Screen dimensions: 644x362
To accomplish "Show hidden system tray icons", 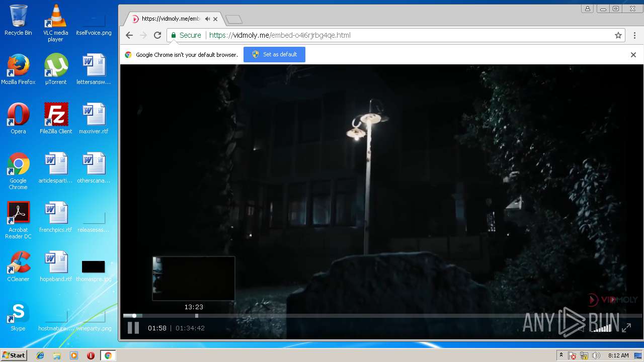I will click(561, 355).
